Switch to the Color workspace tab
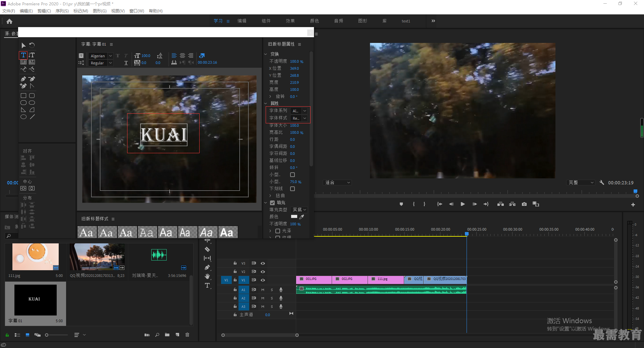Screen dimensions: 644x348 (314, 21)
